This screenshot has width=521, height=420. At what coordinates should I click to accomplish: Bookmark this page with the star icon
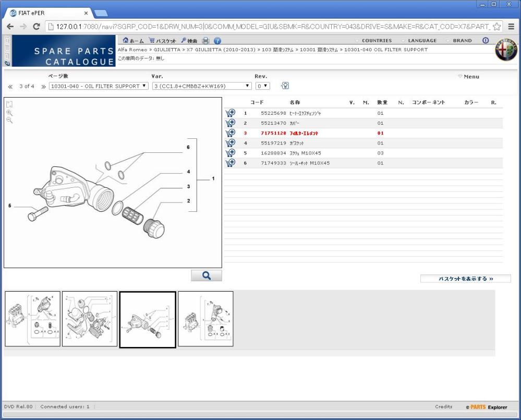coord(496,27)
